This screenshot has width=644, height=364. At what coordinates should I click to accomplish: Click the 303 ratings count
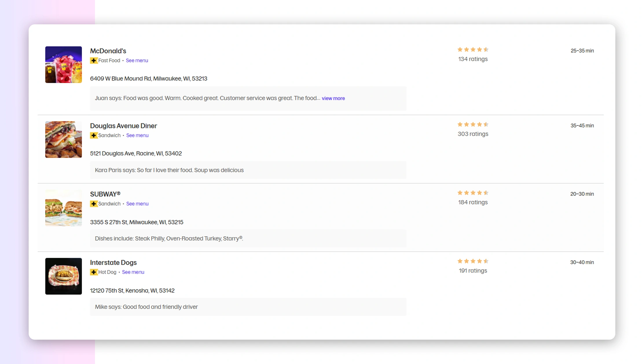click(x=473, y=134)
